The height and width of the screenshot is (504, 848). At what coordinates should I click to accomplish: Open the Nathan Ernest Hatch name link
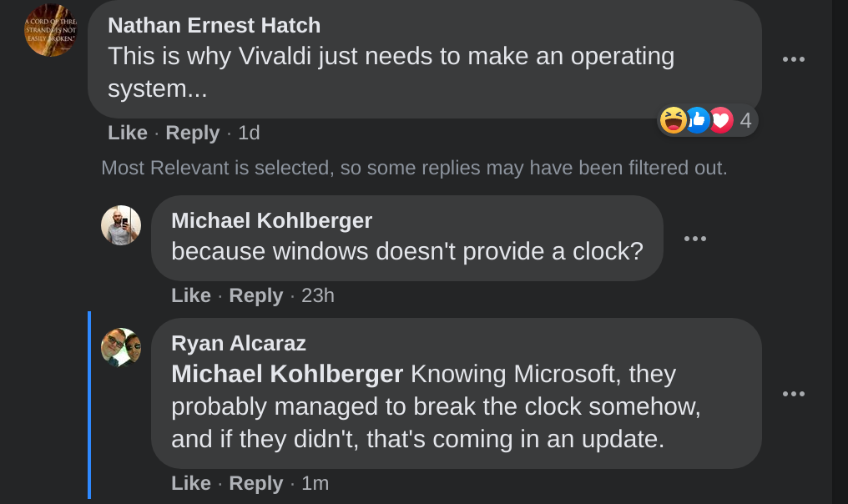[215, 26]
